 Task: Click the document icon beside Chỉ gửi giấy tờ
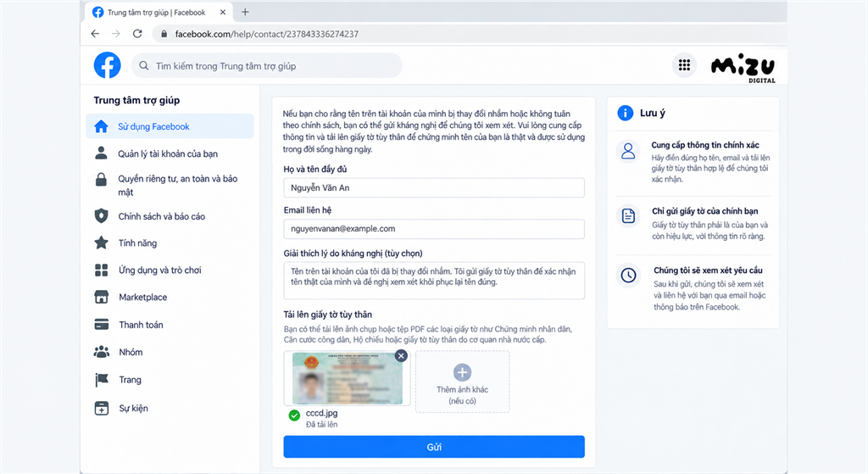point(628,215)
